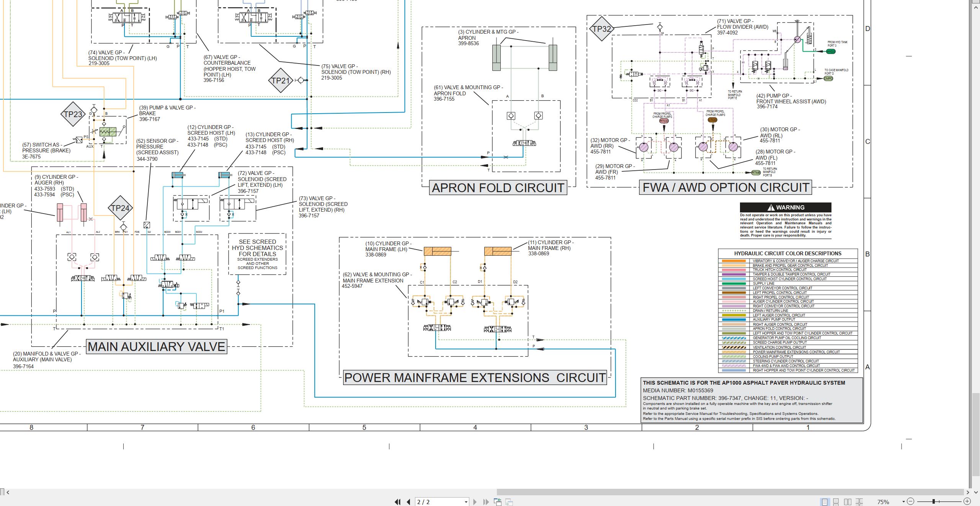Go to the next page
The height and width of the screenshot is (506, 980).
point(475,502)
